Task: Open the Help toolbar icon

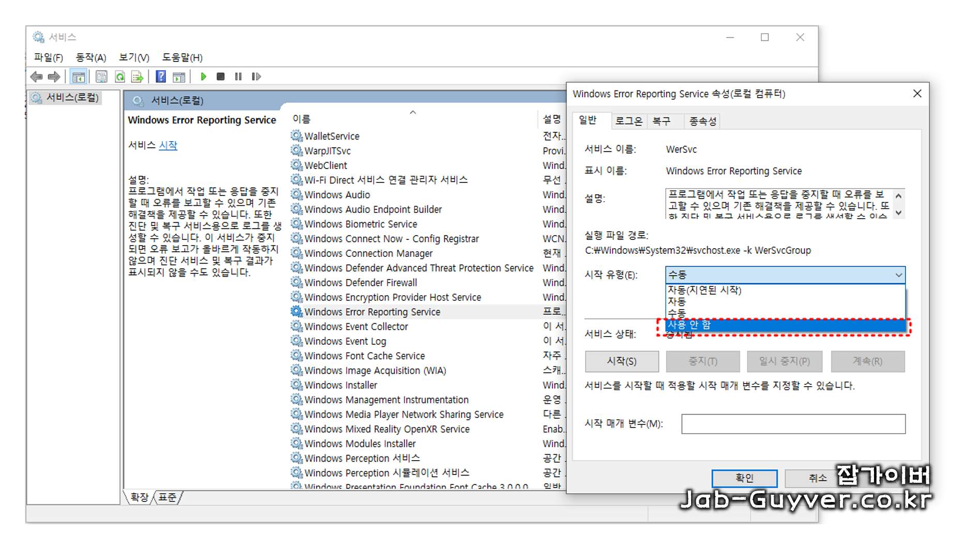Action: (x=161, y=77)
